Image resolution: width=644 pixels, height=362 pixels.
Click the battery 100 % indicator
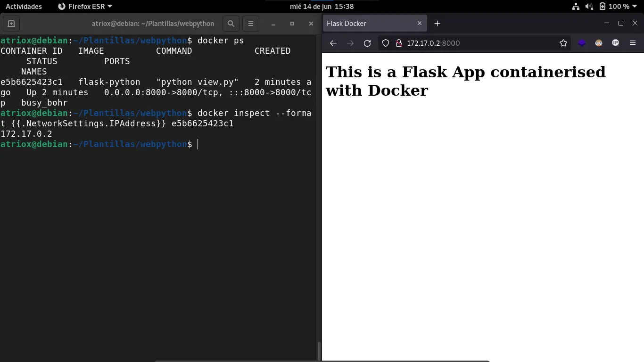[614, 7]
